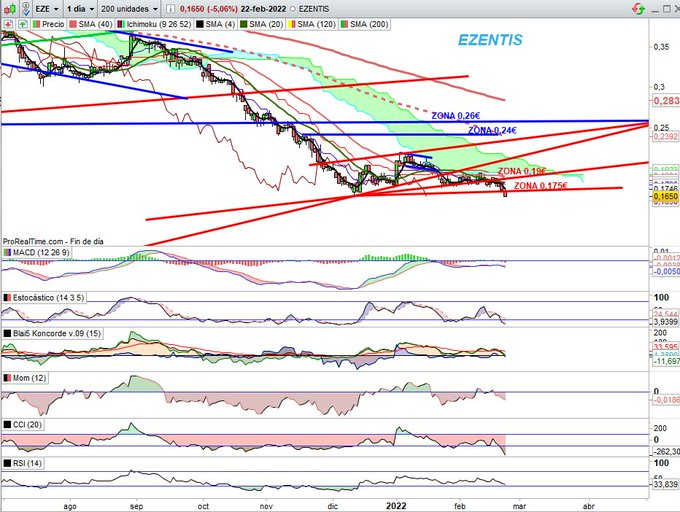Click the ZONA 0,18€ annotation
This screenshot has width=680, height=512.
(522, 171)
